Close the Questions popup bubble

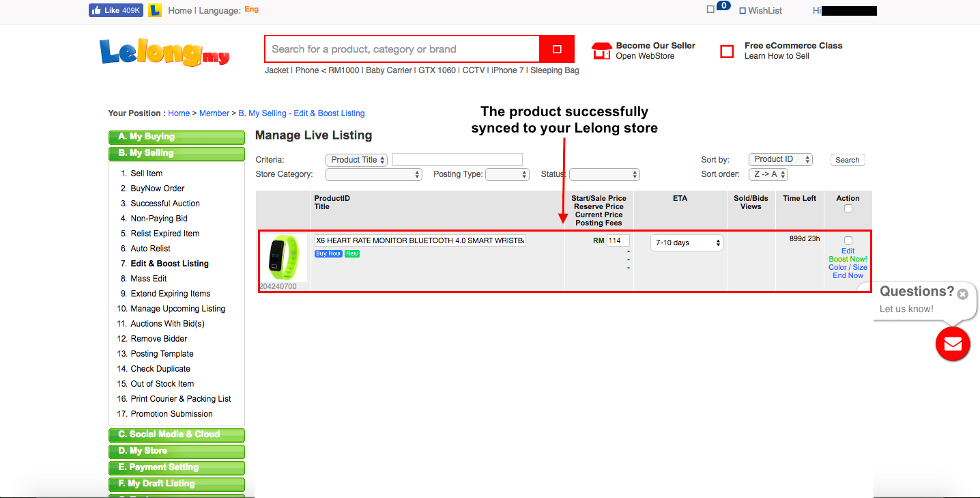pyautogui.click(x=962, y=294)
